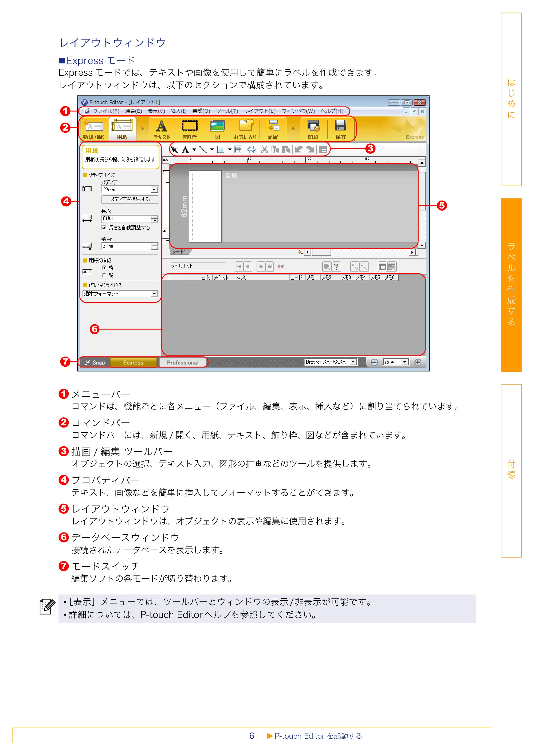Toggle 長さを自動調整する checkbox

pos(104,228)
